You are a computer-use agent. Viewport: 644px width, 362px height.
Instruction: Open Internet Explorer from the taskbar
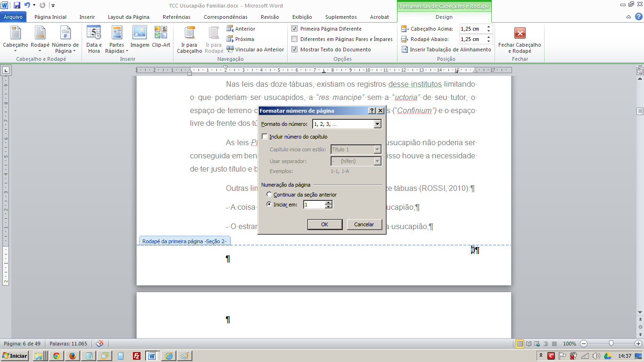click(x=168, y=356)
